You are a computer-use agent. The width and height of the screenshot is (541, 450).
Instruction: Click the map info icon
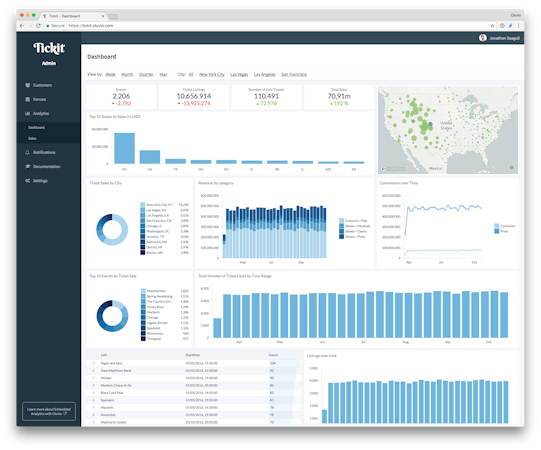(512, 168)
